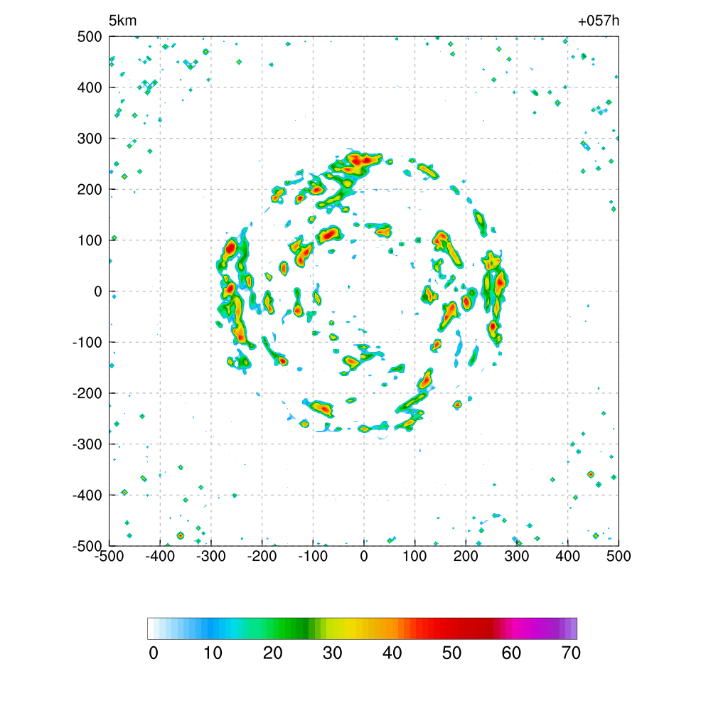Image resolution: width=728 pixels, height=728 pixels.
Task: Select the y-axis tick label 300
Action: pyautogui.click(x=90, y=139)
